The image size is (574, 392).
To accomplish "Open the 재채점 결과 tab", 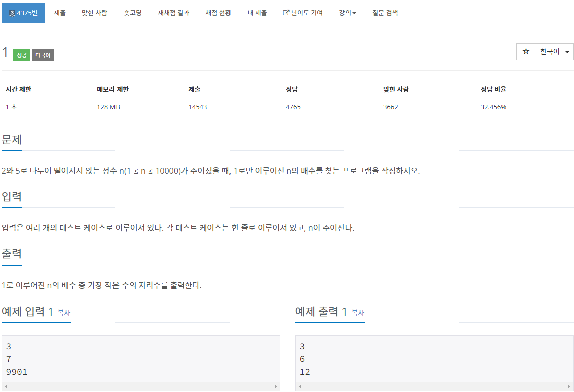I will (174, 13).
